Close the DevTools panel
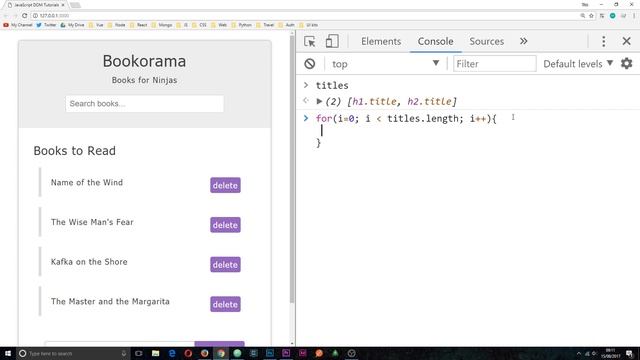This screenshot has height=360, width=640. coord(627,41)
